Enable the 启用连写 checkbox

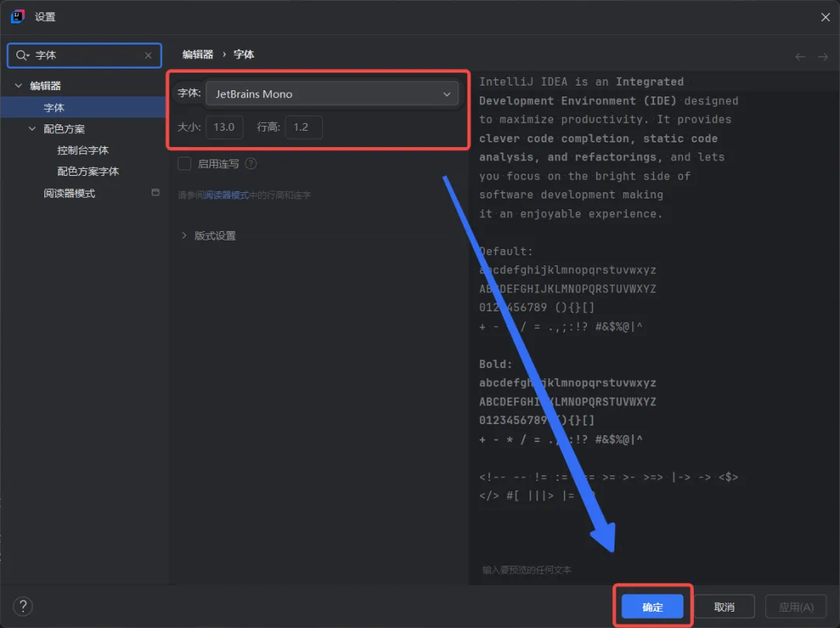click(x=184, y=164)
